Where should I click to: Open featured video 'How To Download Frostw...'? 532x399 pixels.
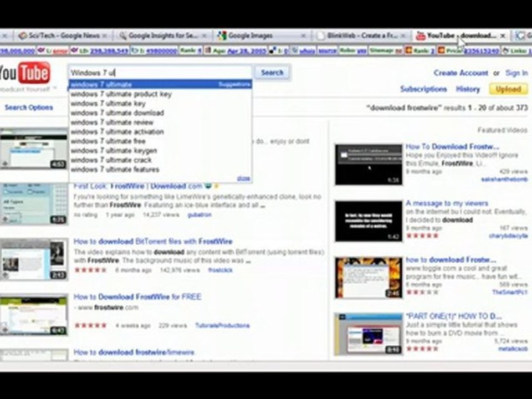click(453, 146)
